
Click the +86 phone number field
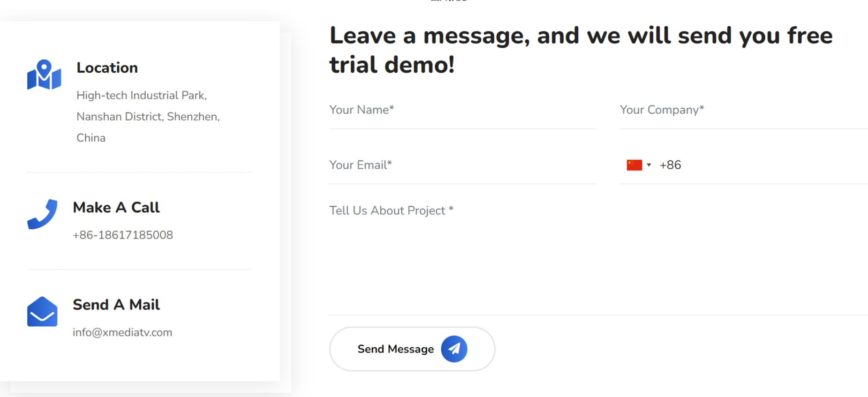pos(760,165)
